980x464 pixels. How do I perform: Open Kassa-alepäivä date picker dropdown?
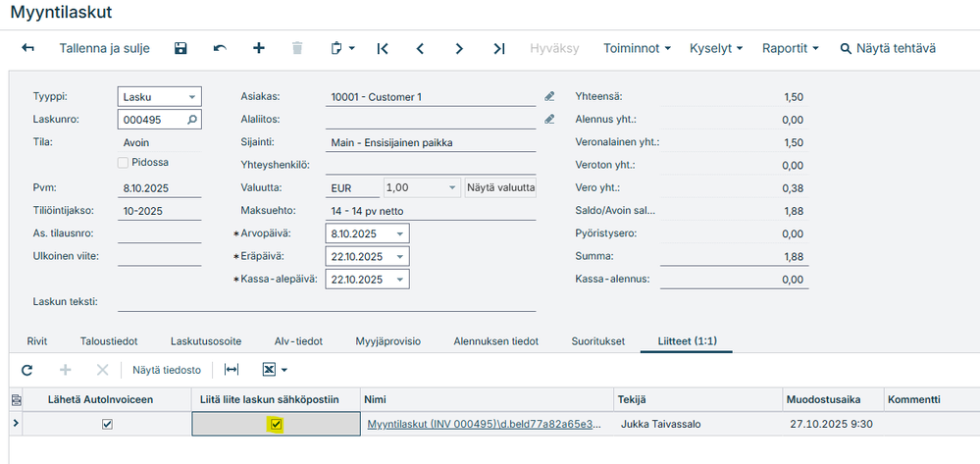[x=400, y=279]
